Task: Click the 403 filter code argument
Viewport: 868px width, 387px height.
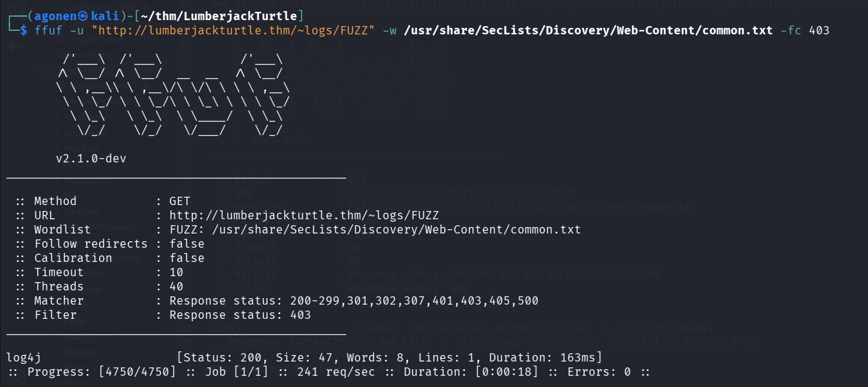Action: 819,30
